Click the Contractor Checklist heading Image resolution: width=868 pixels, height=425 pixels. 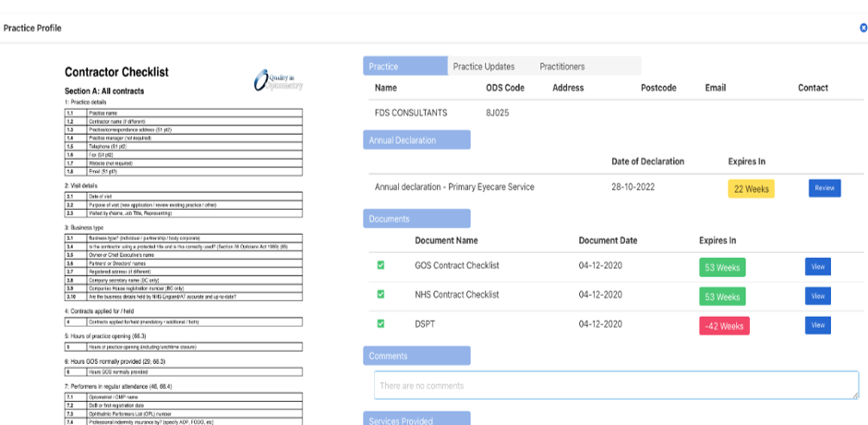[x=116, y=72]
